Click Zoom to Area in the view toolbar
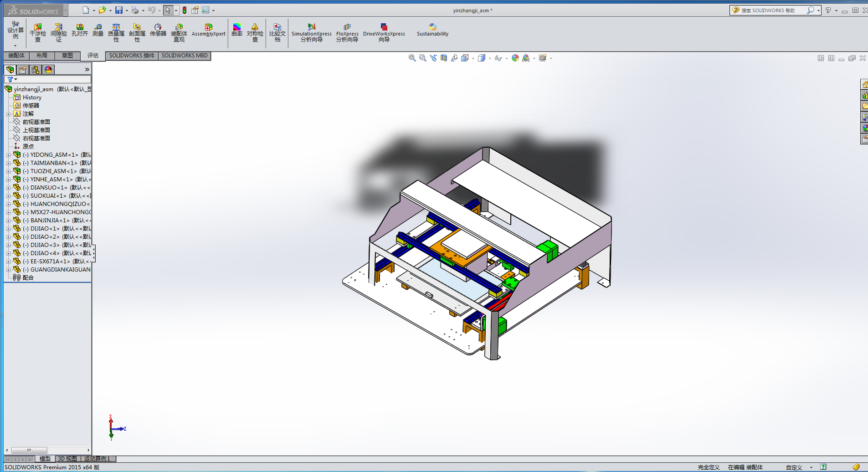The image size is (868, 472). coord(422,58)
